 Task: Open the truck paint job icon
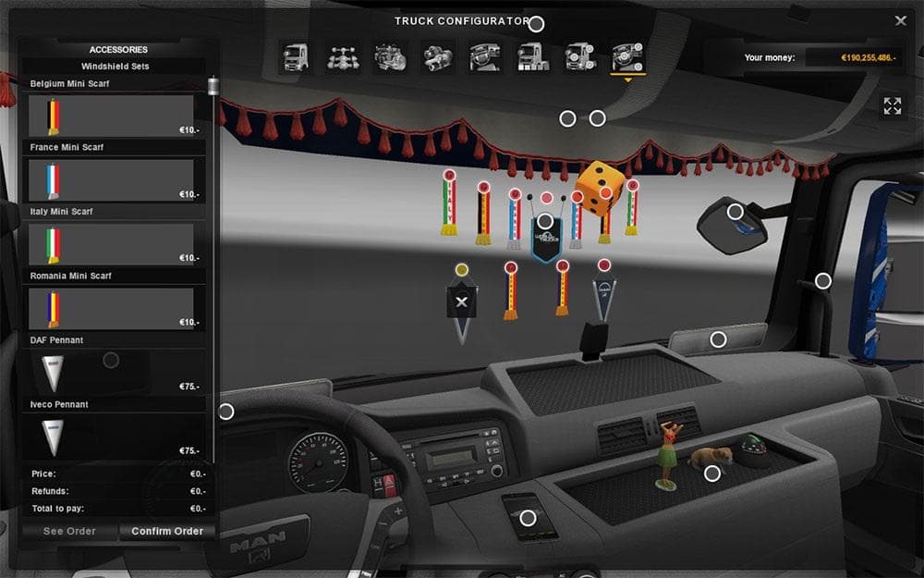coord(533,57)
